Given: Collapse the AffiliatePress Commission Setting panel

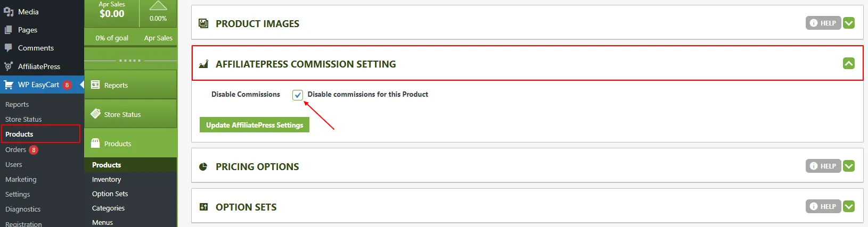Looking at the screenshot, I should click(849, 64).
